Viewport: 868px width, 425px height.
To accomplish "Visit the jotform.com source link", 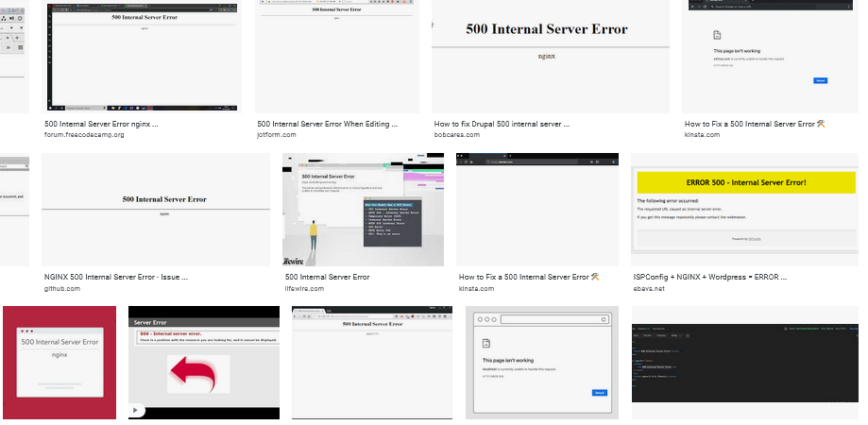I will (x=277, y=134).
